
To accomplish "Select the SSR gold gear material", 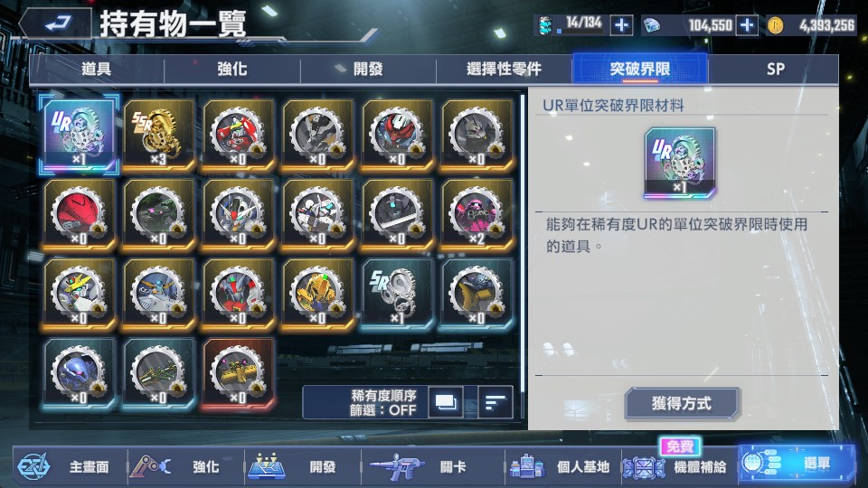I will 158,135.
